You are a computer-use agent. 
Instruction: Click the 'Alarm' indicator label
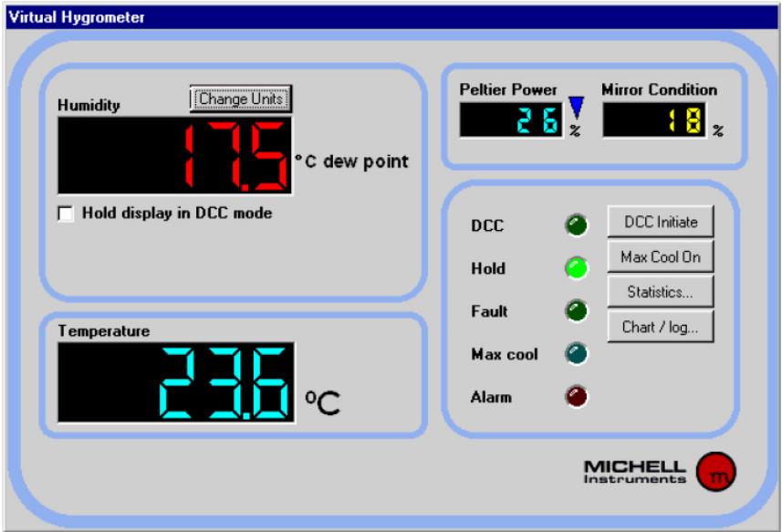click(x=491, y=397)
